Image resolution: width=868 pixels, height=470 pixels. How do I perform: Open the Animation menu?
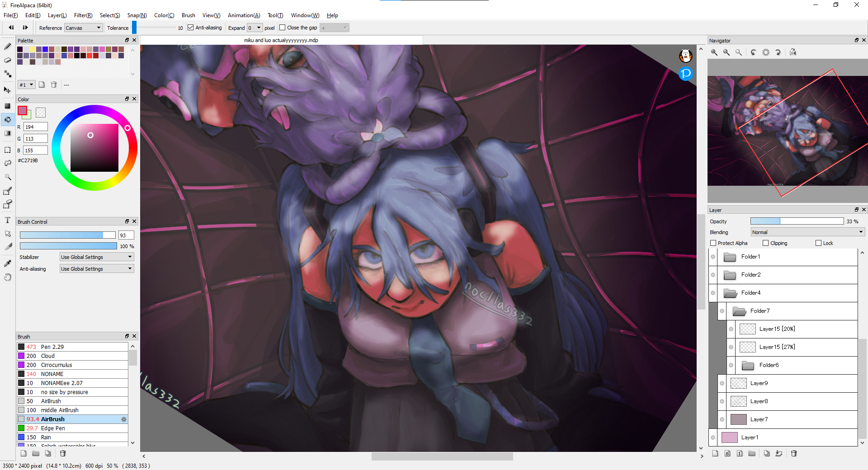(x=244, y=15)
